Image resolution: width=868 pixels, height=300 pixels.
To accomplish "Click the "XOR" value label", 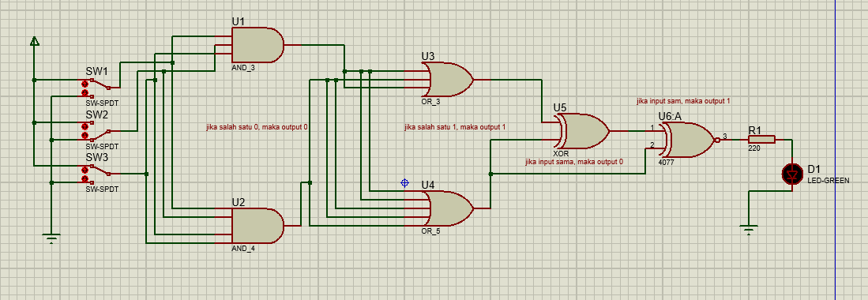I will click(x=561, y=153).
